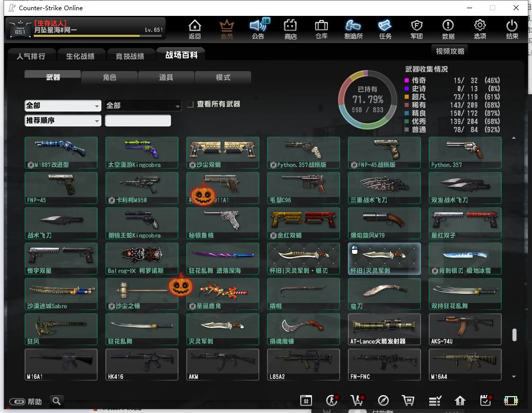
Task: Open the 公告 announcements speaker icon
Action: (258, 29)
